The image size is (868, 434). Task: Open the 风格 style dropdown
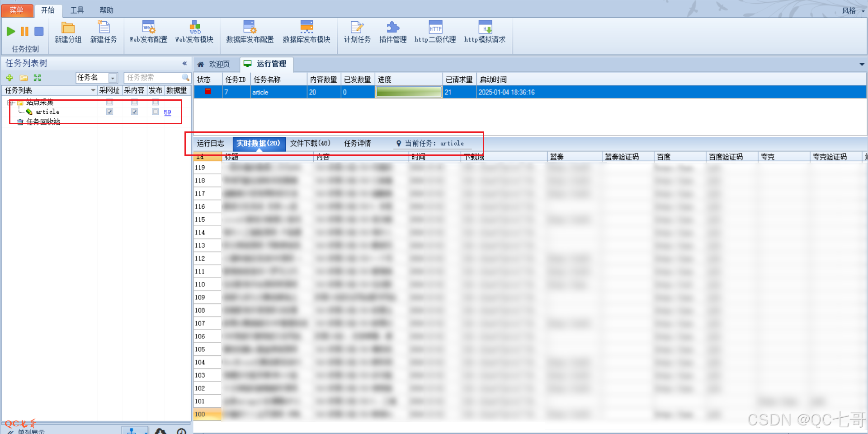(853, 10)
